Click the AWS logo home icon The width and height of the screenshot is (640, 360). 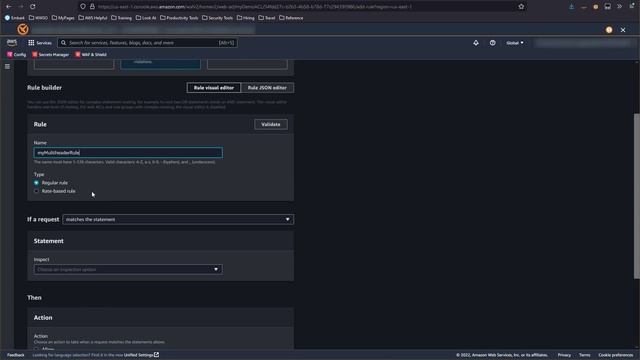[12, 42]
